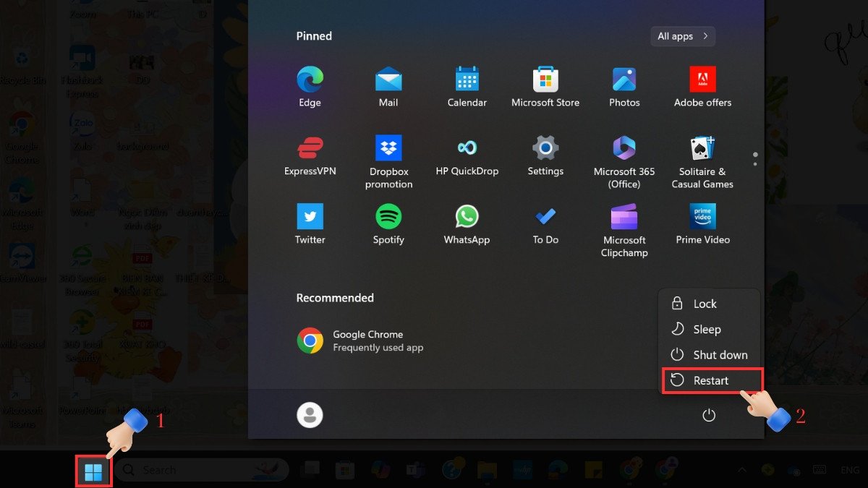868x488 pixels.
Task: Open Google Chrome recommended item
Action: (x=360, y=341)
